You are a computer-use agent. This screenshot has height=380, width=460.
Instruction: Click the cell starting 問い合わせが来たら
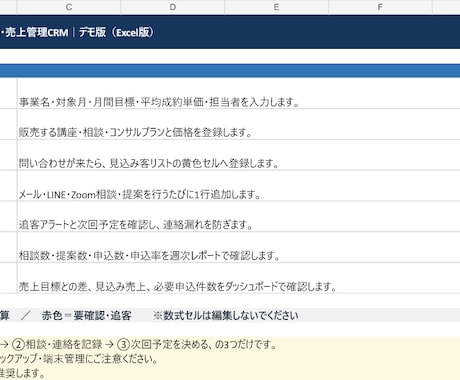click(x=239, y=155)
